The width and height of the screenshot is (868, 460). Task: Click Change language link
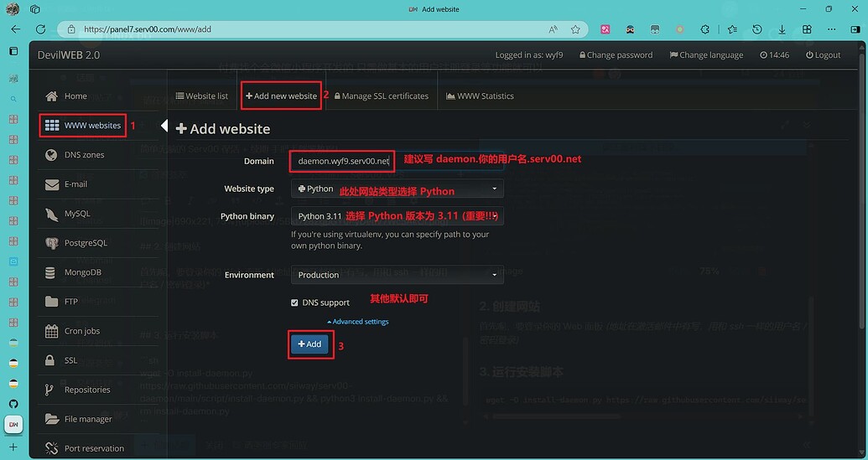pos(706,54)
